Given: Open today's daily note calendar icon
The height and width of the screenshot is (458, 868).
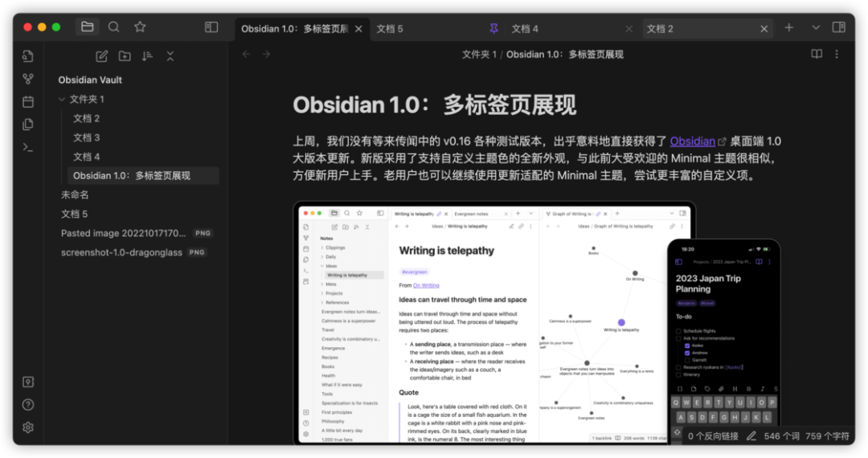Looking at the screenshot, I should tap(27, 102).
